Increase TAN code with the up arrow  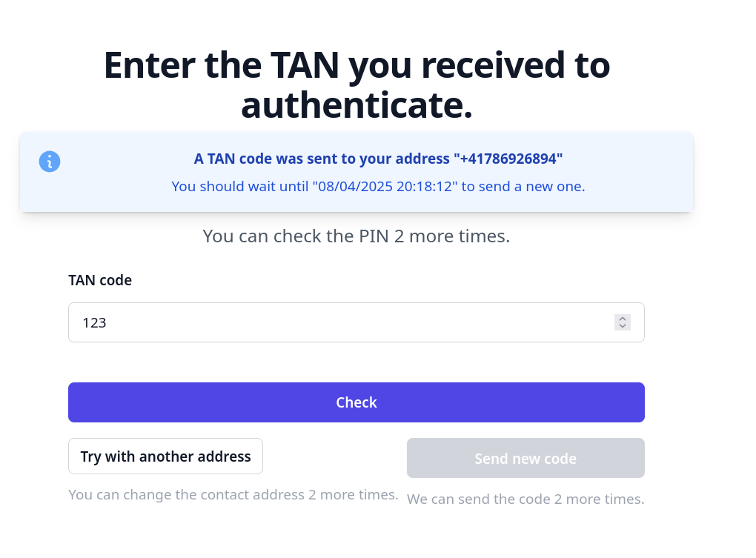(x=623, y=319)
